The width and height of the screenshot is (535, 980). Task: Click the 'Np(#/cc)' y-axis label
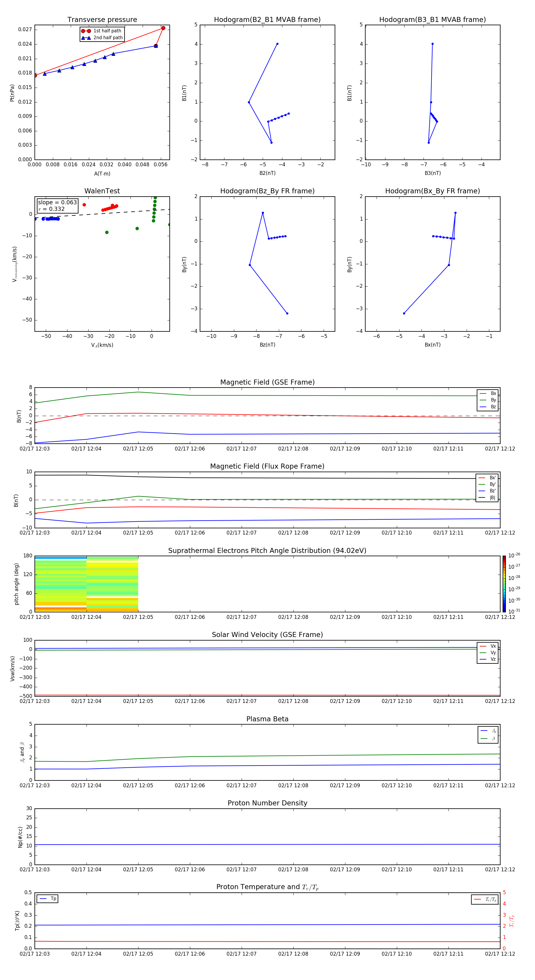[x=20, y=837]
